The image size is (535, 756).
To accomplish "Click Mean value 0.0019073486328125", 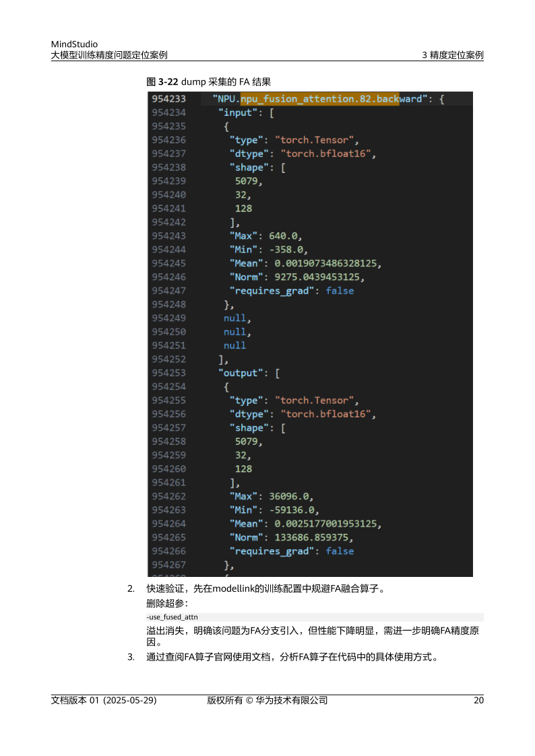I will click(327, 264).
